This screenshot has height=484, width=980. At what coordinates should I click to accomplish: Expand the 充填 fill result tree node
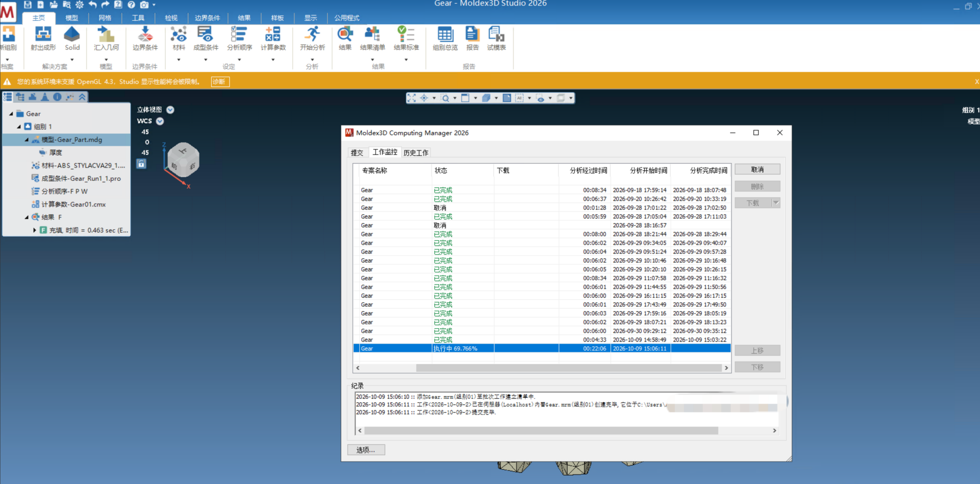click(x=34, y=230)
